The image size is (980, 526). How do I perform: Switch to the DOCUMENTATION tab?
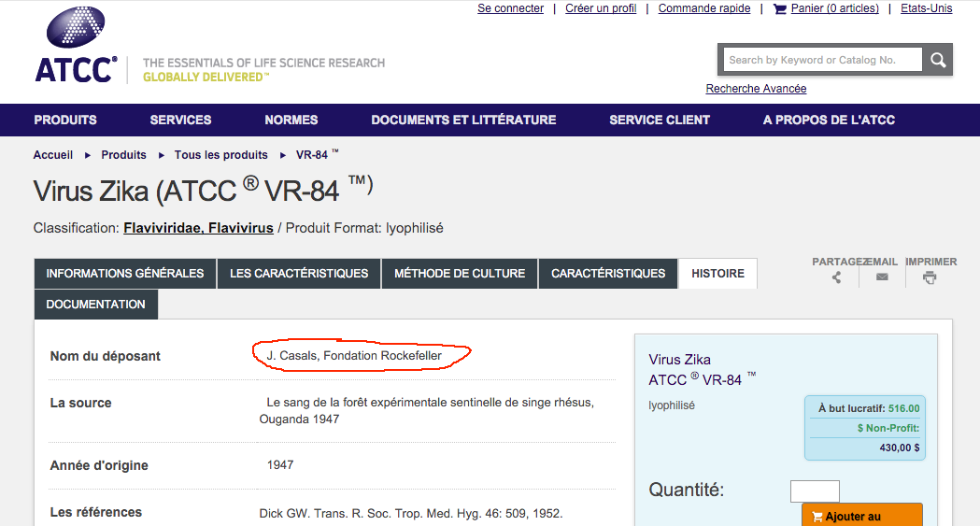[95, 305]
